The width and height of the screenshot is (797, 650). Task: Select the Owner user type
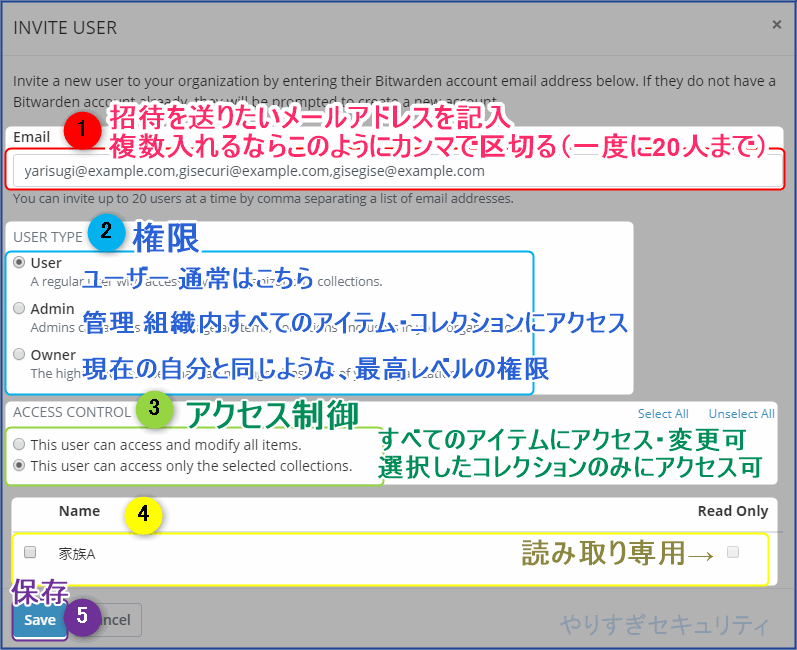19,354
